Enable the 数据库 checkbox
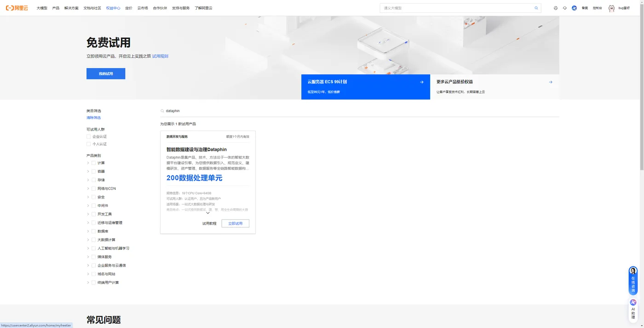This screenshot has width=644, height=328. click(94, 231)
